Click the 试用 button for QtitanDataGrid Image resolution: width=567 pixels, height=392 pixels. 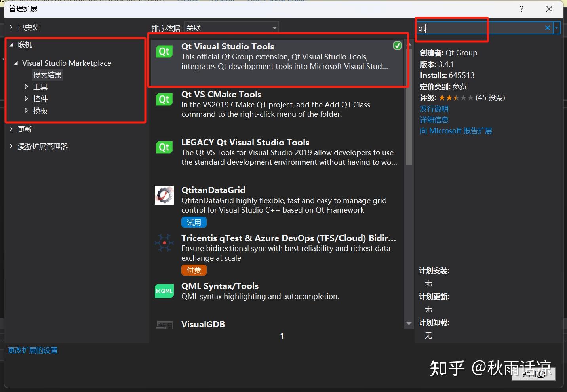pos(194,222)
